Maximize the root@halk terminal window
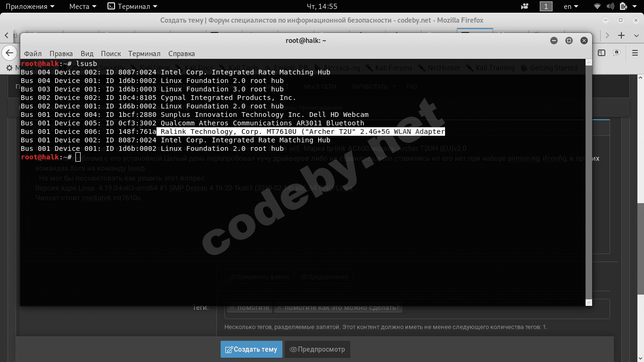 click(569, 41)
